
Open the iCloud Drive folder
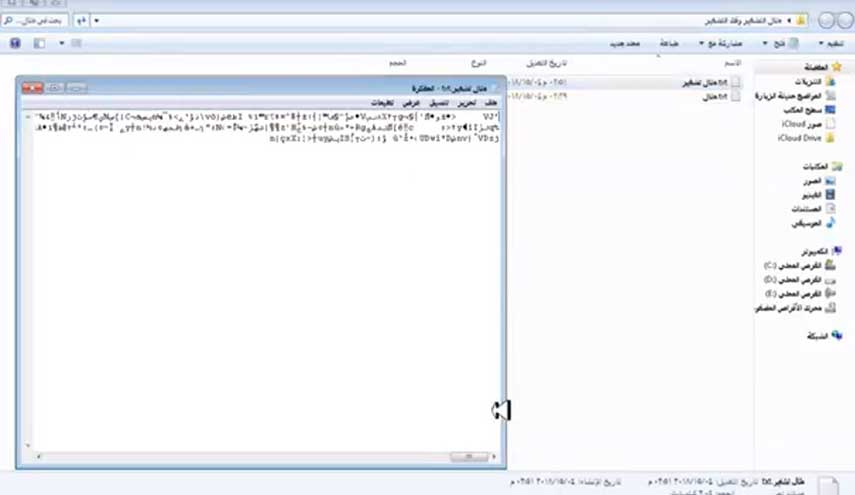point(829,138)
